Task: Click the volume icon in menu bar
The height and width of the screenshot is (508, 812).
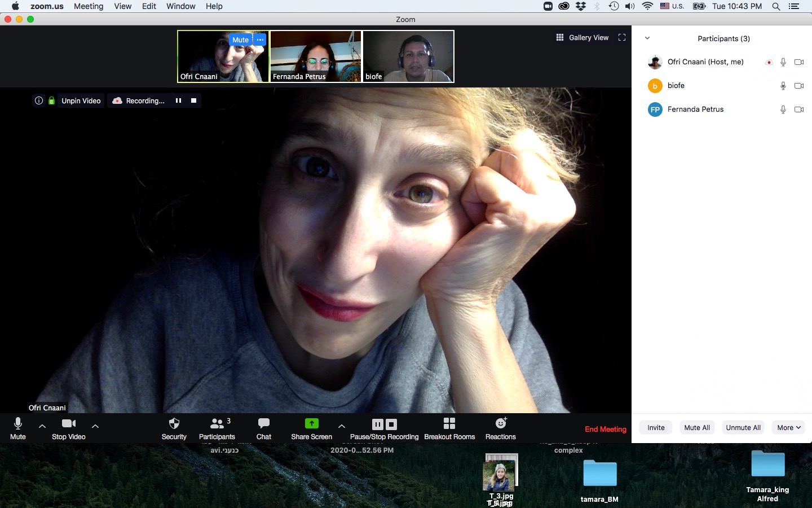Action: pos(630,6)
